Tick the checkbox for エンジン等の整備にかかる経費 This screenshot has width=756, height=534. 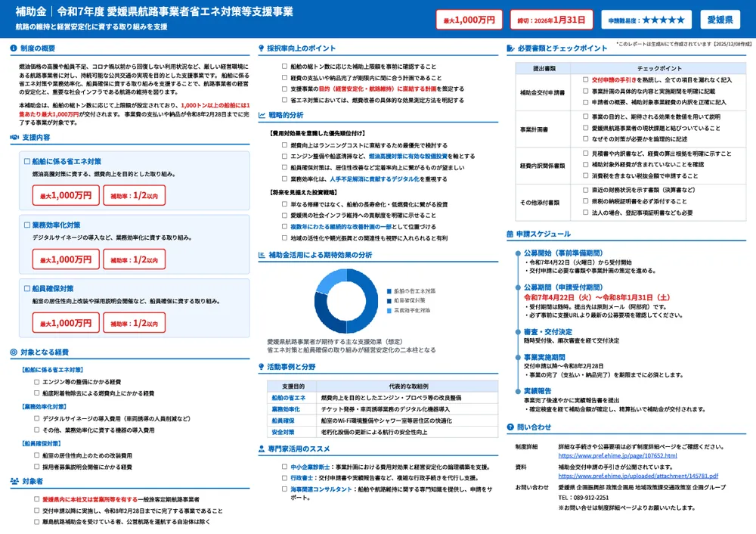tap(36, 382)
